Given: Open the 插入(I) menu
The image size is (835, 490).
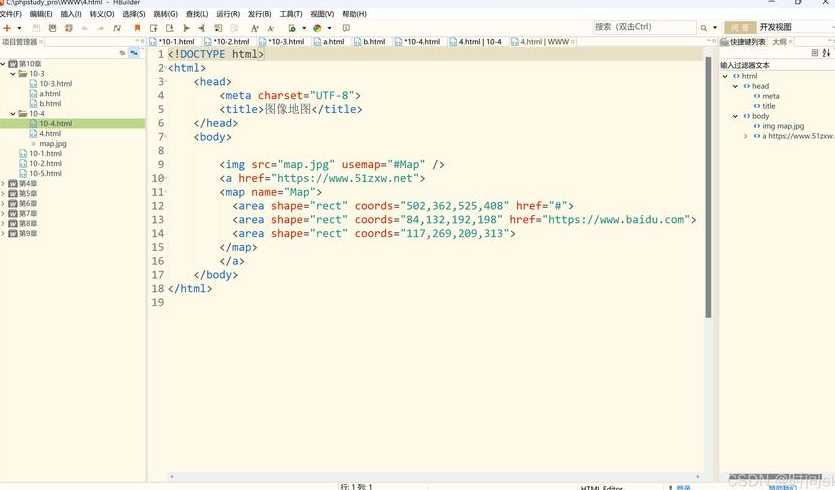Looking at the screenshot, I should 71,14.
